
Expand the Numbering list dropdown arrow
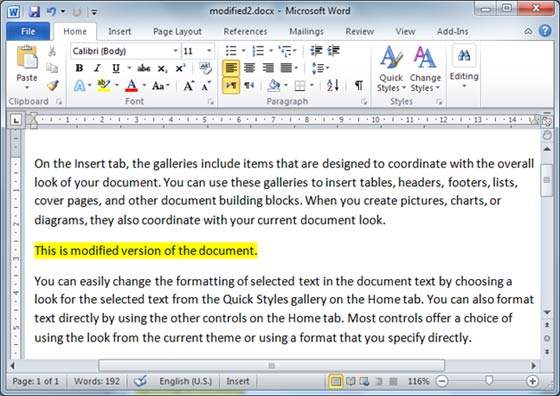click(x=271, y=51)
